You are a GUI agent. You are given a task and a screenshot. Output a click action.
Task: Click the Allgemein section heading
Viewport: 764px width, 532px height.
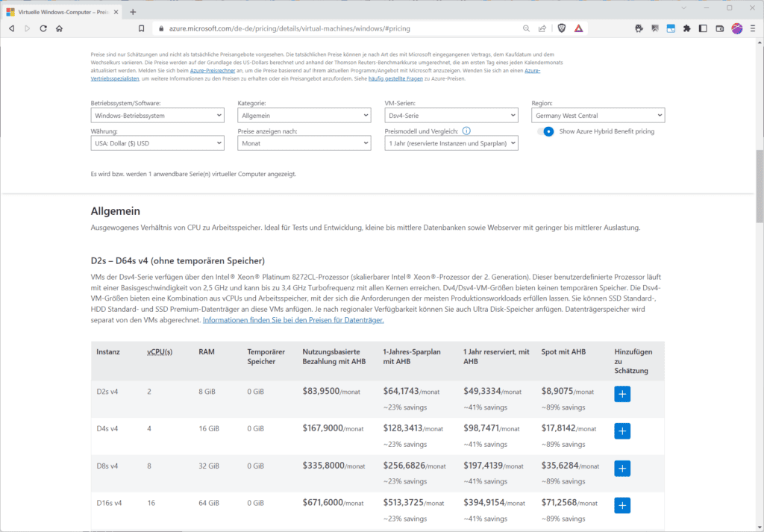point(116,211)
